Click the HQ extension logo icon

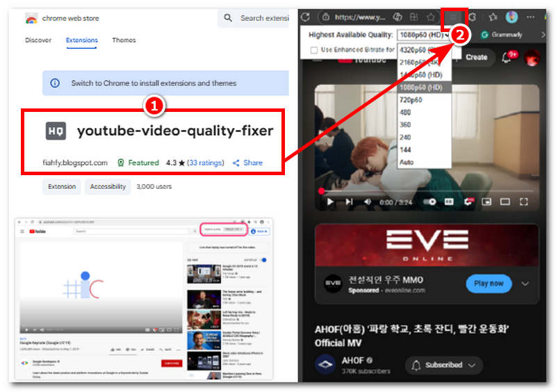click(x=56, y=131)
